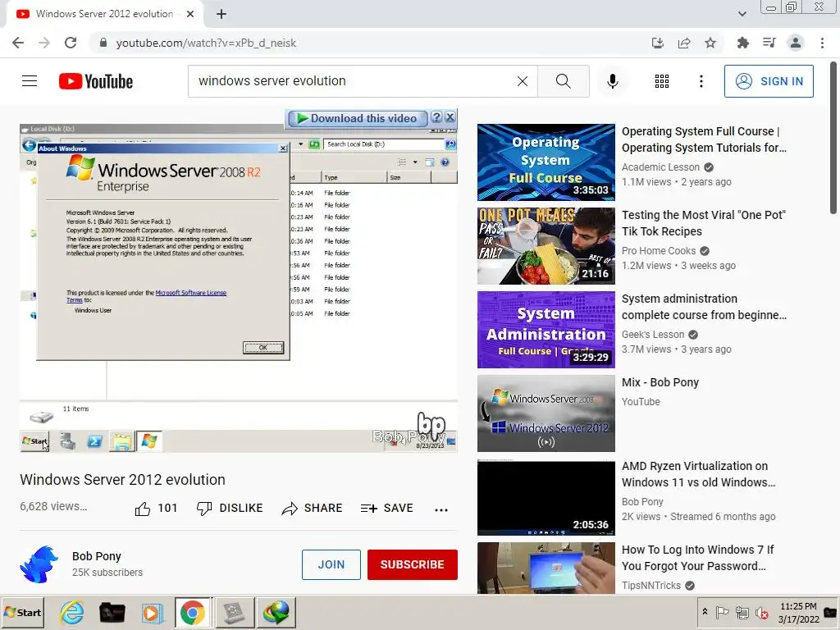Open AMD Ryzen Virtualization video title
Image resolution: width=840 pixels, height=630 pixels.
(698, 474)
